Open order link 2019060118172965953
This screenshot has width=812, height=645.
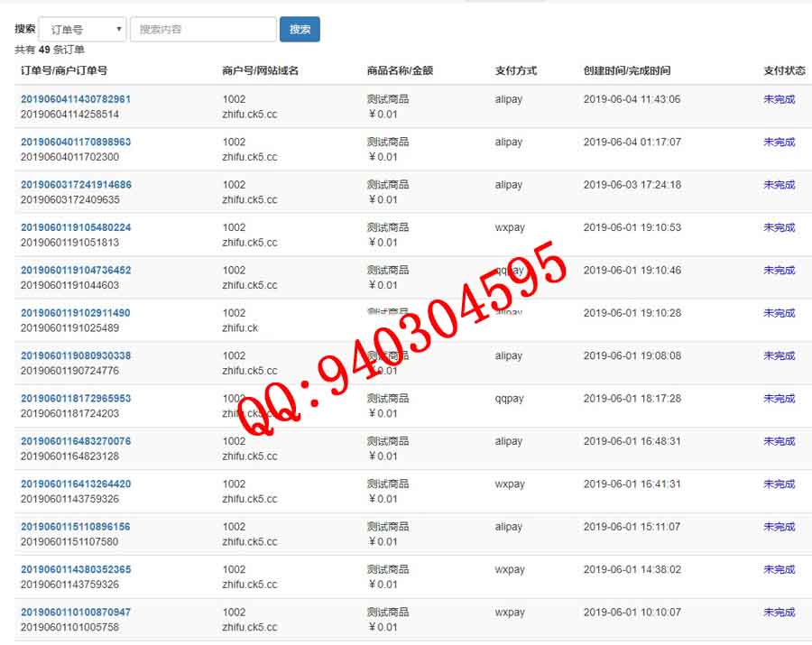[76, 398]
